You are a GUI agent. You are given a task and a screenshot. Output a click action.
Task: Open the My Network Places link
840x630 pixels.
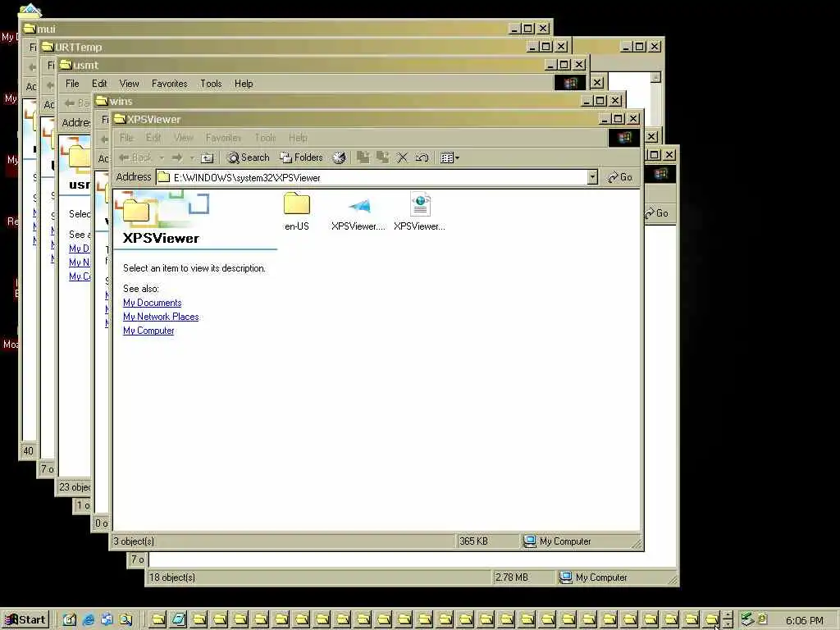(x=161, y=317)
